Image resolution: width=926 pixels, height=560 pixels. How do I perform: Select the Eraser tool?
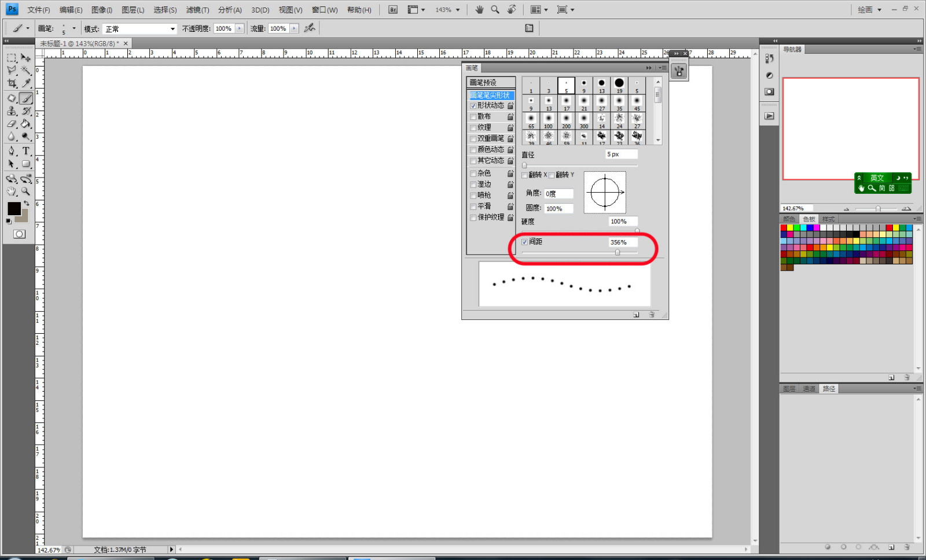[x=12, y=124]
